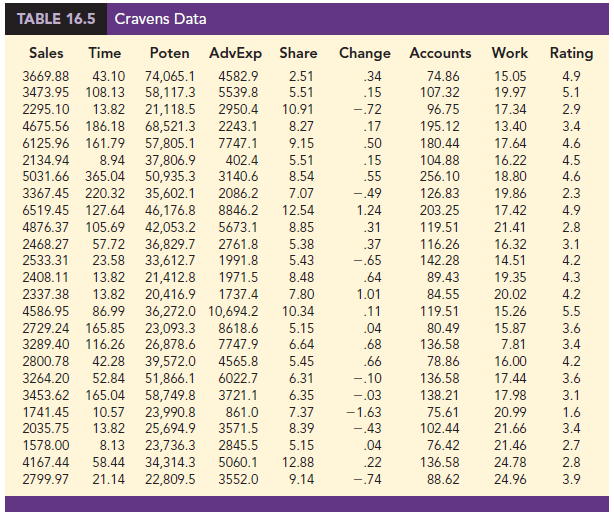Click the Accounts column header
This screenshot has height=519, width=614.
click(440, 52)
